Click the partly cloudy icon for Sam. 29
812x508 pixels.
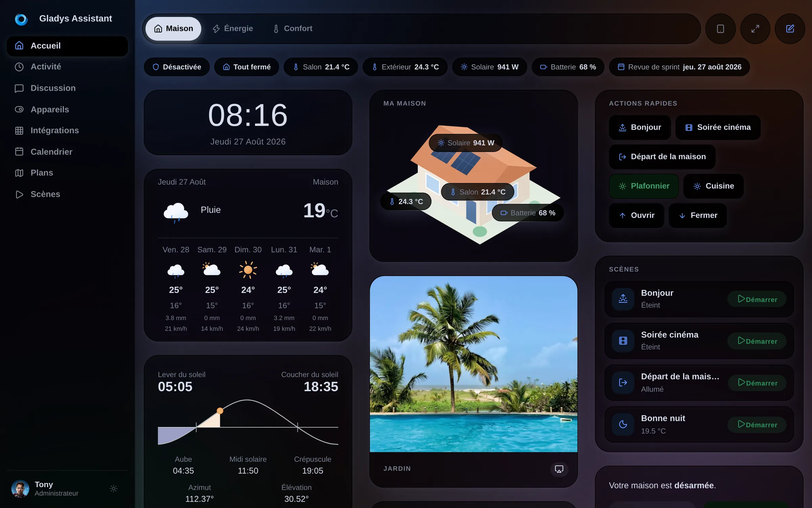click(x=212, y=270)
